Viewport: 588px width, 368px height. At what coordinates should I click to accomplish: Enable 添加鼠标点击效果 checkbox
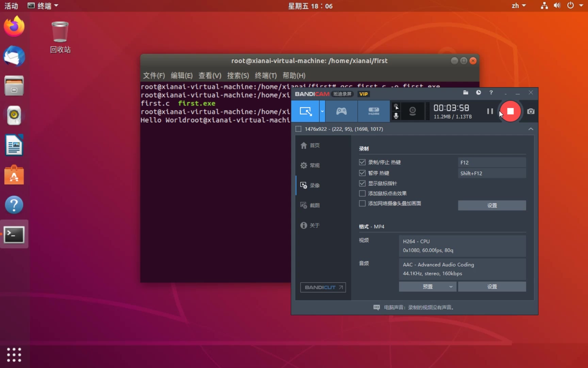[362, 193]
